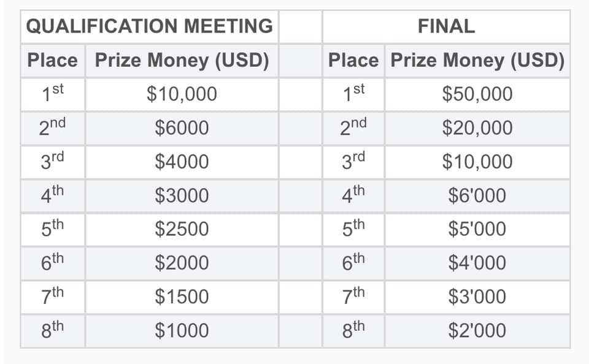Screen dimensions: 589x364
Task: Click the $1000 qualification prize cell
Action: [182, 330]
